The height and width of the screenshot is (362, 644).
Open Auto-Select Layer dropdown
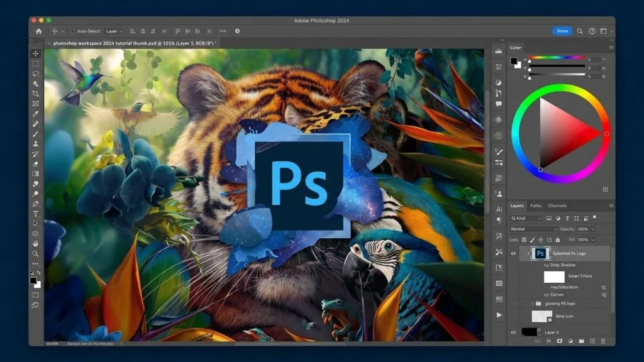click(x=114, y=31)
